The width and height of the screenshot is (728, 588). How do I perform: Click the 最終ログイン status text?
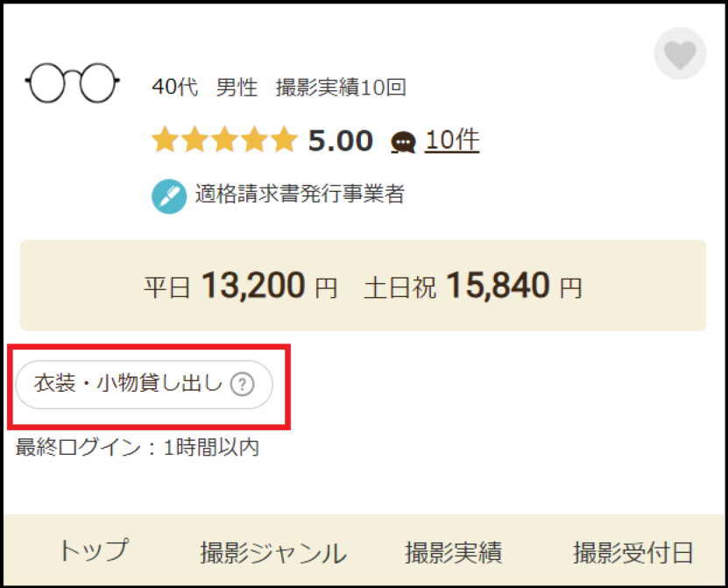(x=138, y=448)
